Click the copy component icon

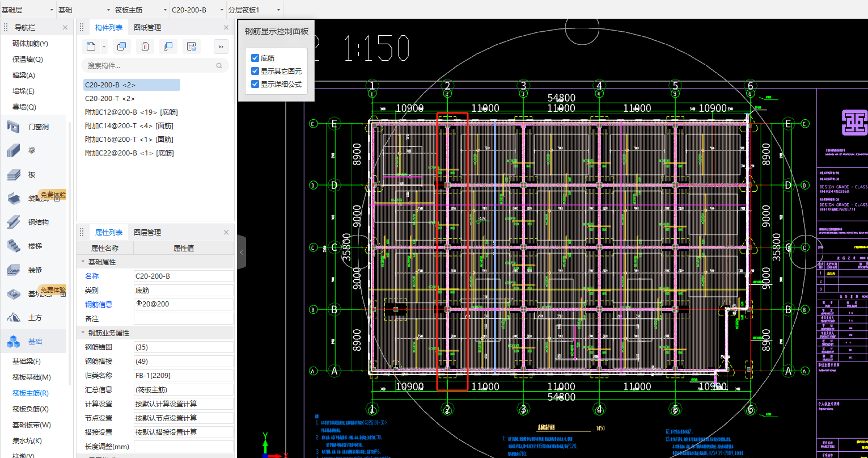tap(121, 47)
